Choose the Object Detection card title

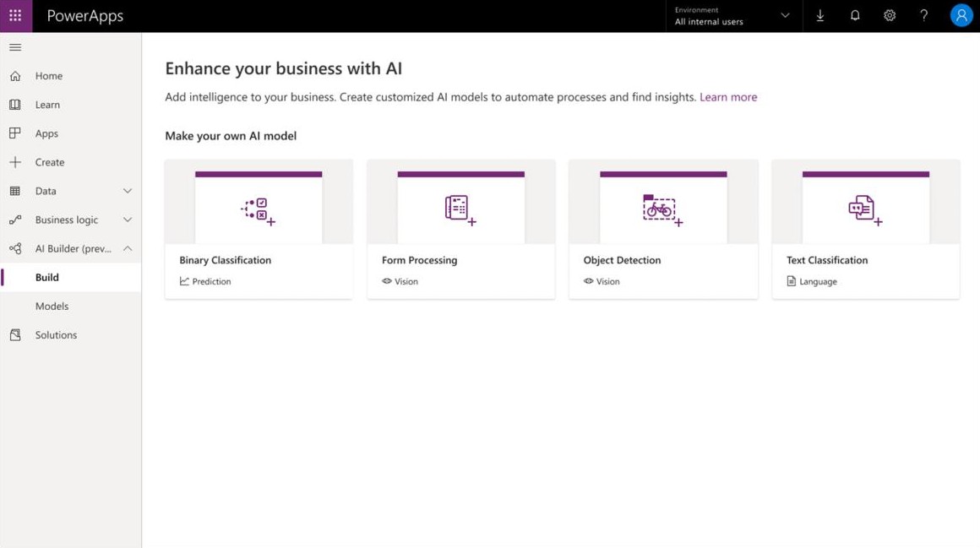(x=622, y=260)
